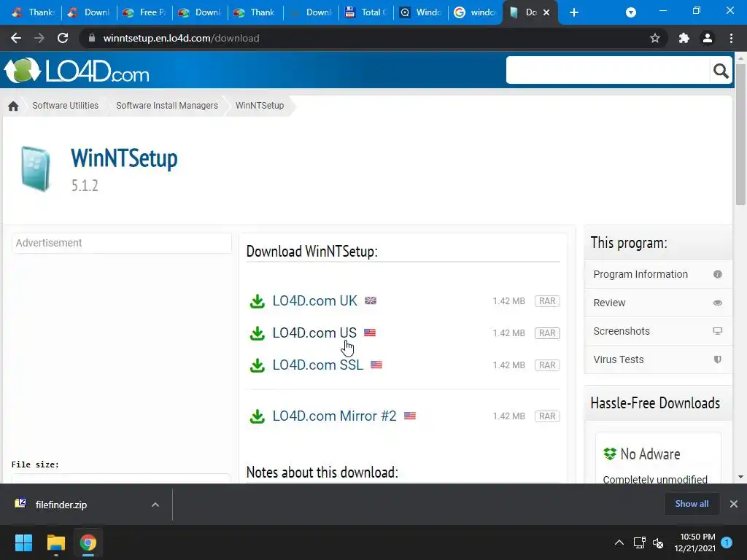Image resolution: width=747 pixels, height=560 pixels.
Task: Click the muted volume tray icon
Action: point(658,542)
